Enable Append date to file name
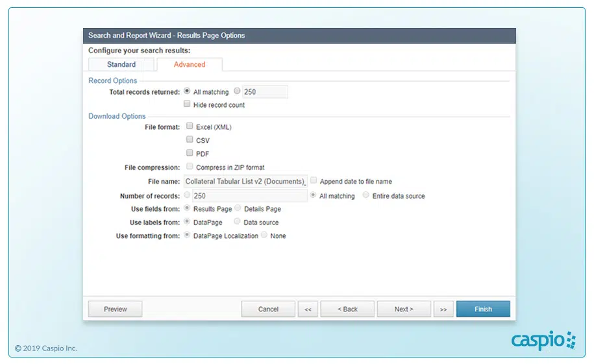Viewport: 594px width, 364px height. click(x=314, y=181)
